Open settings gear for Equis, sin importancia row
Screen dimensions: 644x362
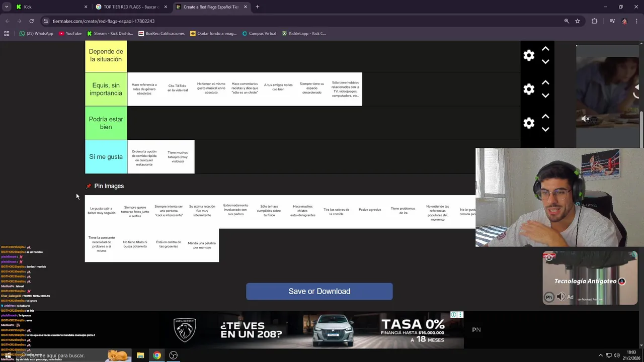(529, 89)
